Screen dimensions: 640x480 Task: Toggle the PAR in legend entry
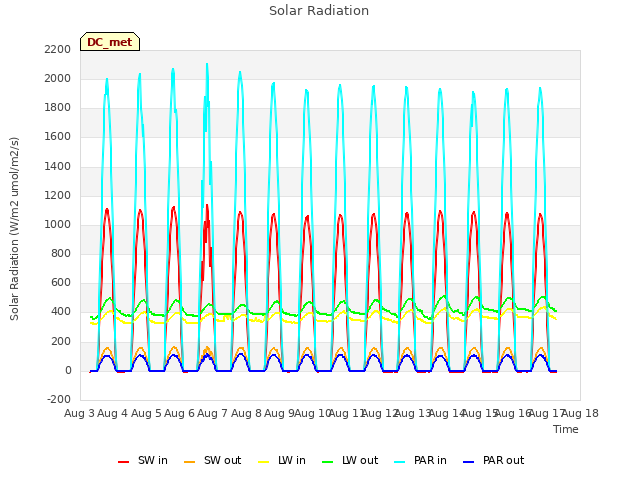[x=420, y=460]
